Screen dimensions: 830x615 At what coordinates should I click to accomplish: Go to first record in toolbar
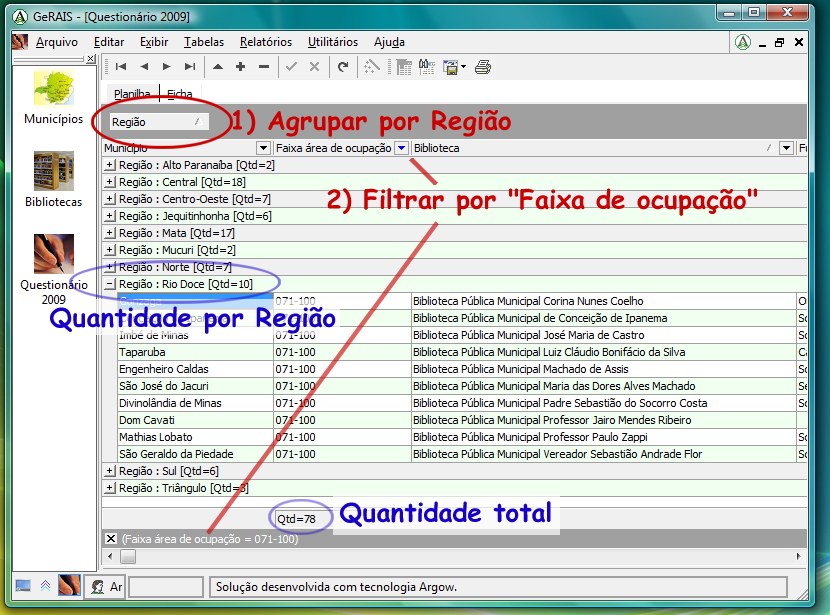[121, 67]
